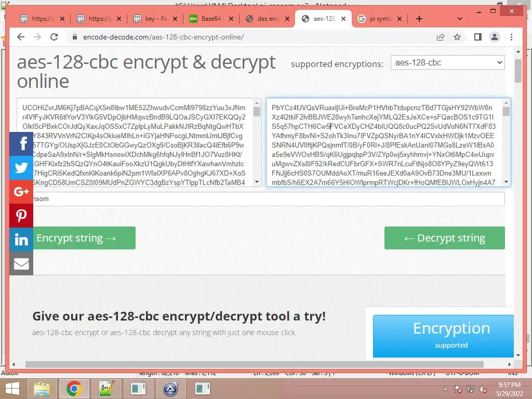532x399 pixels.
Task: Click the page vertical scrollbar thumb
Action: [x=518, y=71]
